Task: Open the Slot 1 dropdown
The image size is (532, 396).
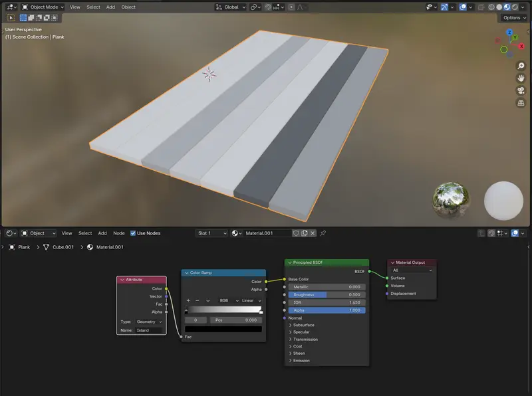Action: point(211,233)
